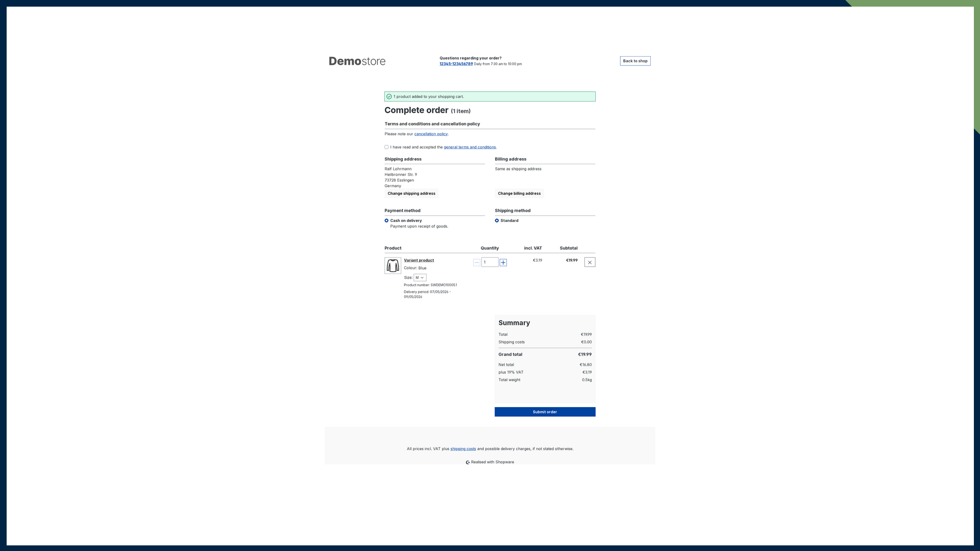This screenshot has height=551, width=980.
Task: Open the shipping costs link in footer
Action: (463, 449)
